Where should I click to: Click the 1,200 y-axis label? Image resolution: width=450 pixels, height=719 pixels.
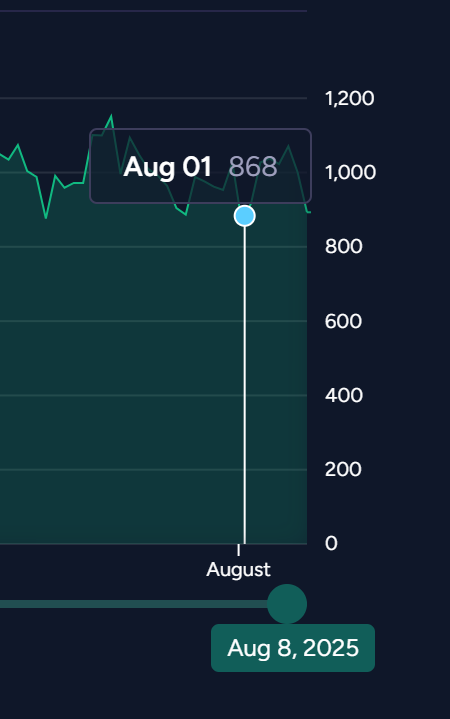coord(350,98)
